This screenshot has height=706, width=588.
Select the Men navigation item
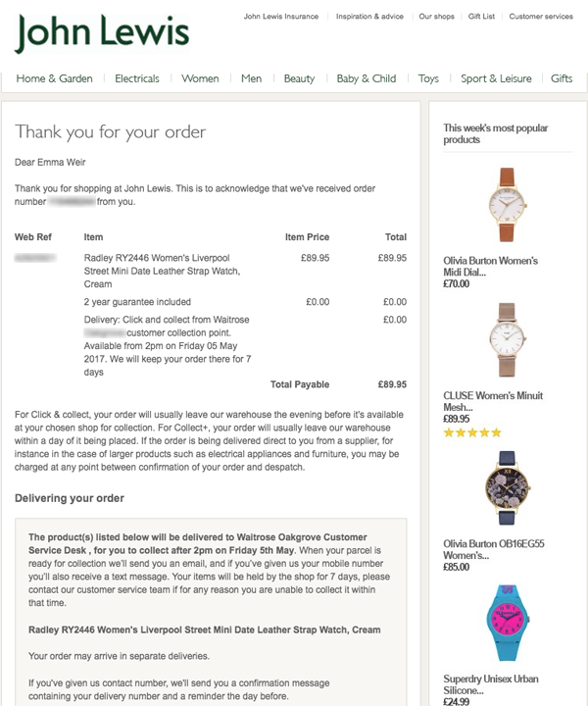251,78
